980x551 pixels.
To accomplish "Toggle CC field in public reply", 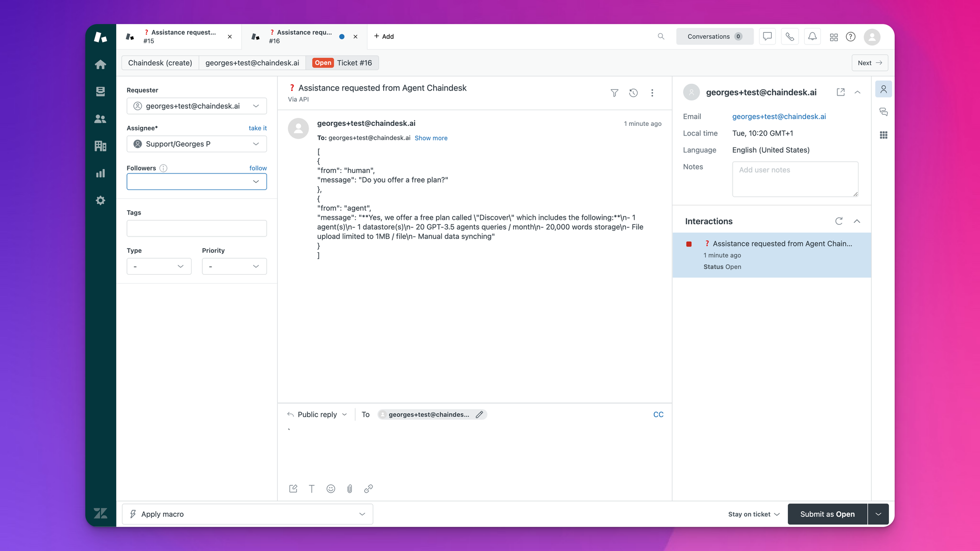I will [658, 414].
